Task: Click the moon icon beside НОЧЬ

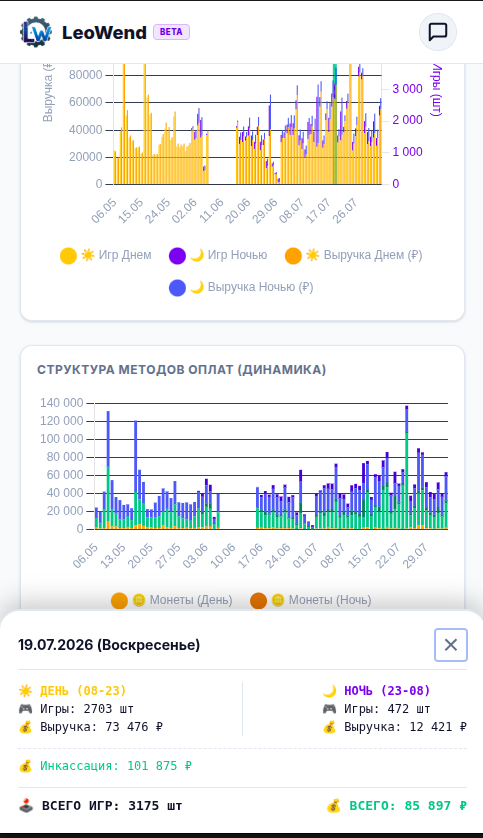Action: click(x=329, y=690)
